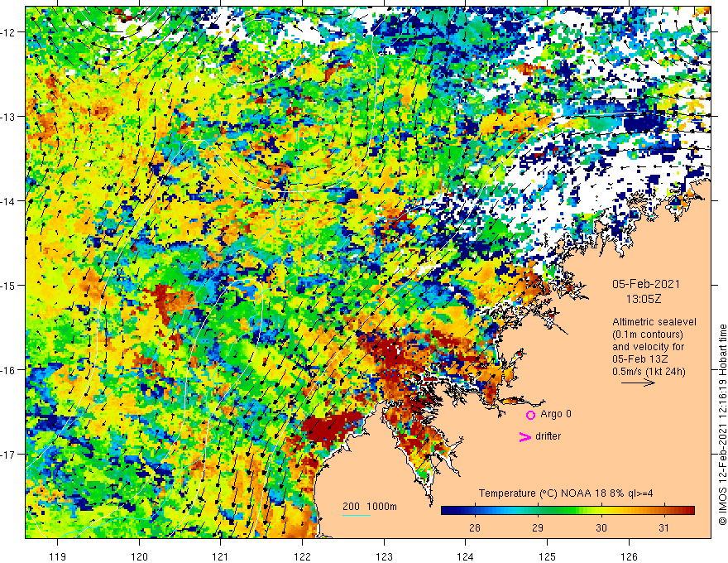Click the '125' longitude axis label
Viewport: 728px width, 563px height.
click(548, 557)
